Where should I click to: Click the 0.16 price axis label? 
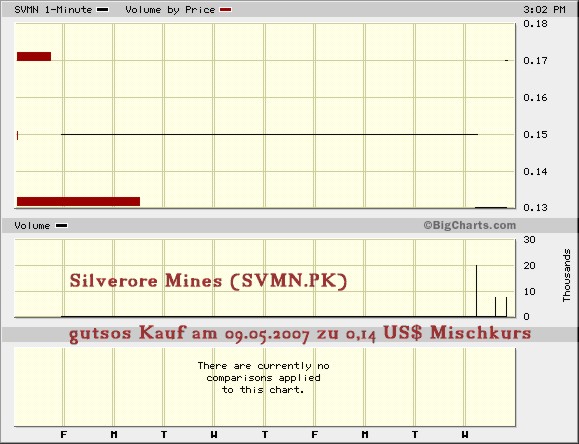(535, 98)
